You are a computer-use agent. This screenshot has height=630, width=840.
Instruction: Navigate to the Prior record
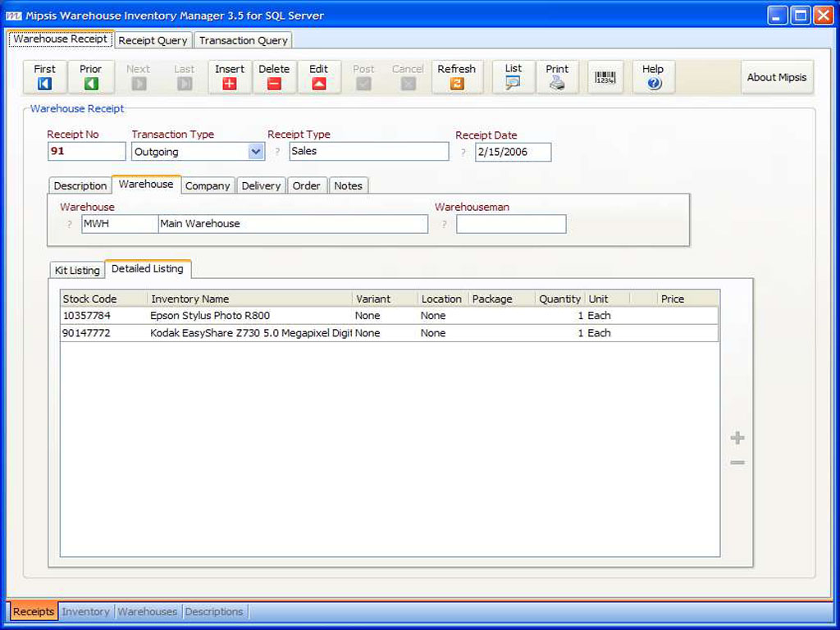[x=90, y=77]
